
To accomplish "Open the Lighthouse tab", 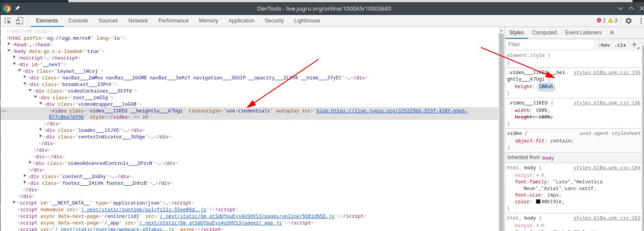I will (307, 21).
